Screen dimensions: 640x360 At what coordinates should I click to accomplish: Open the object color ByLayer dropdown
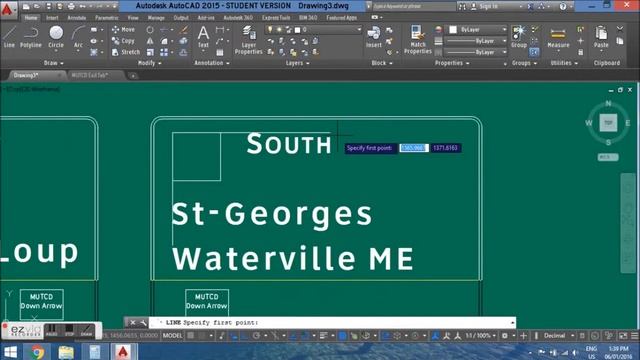tap(504, 29)
